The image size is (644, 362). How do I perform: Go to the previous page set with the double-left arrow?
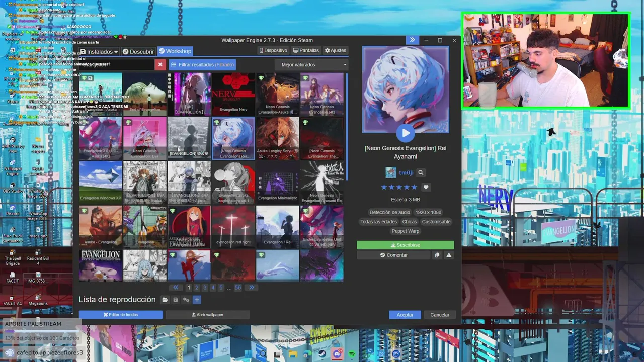click(x=176, y=288)
